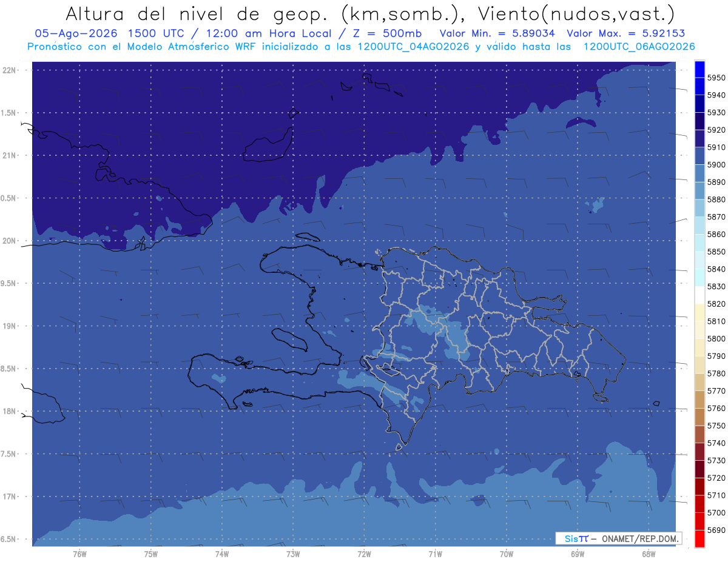Screen dimensions: 728x562
Task: Click legend swatch between 5710 and 5700
Action: click(699, 504)
